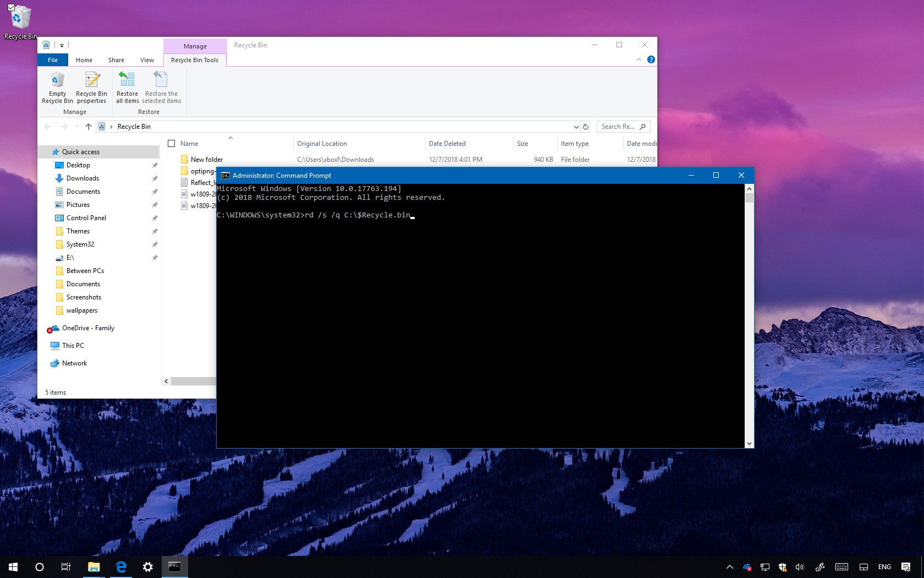Viewport: 924px width, 578px height.
Task: Open the File menu
Action: (x=52, y=59)
